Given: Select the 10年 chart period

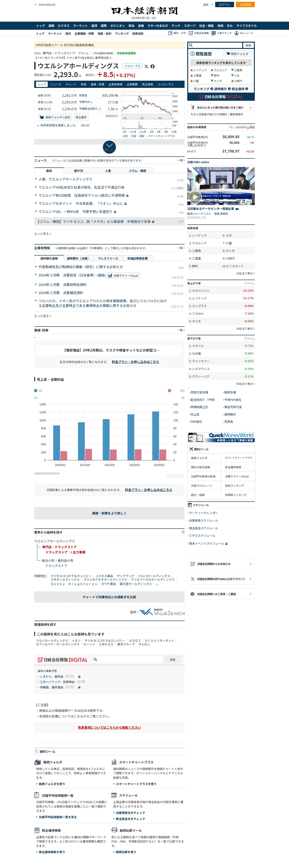Looking at the screenshot, I should (x=174, y=132).
